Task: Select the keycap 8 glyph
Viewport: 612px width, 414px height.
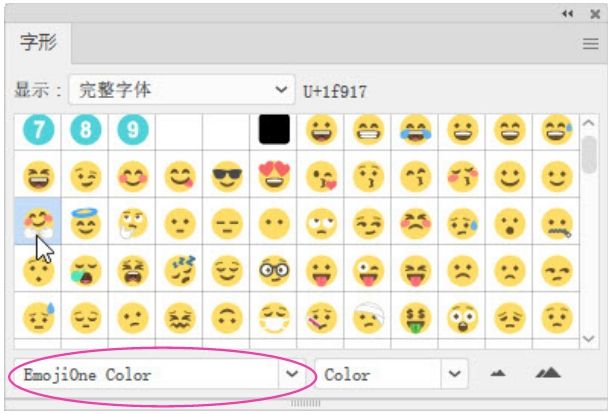Action: (85, 129)
